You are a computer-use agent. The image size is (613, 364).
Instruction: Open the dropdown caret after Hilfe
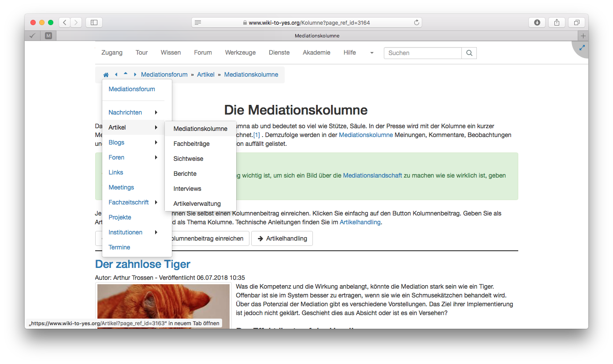(x=372, y=53)
